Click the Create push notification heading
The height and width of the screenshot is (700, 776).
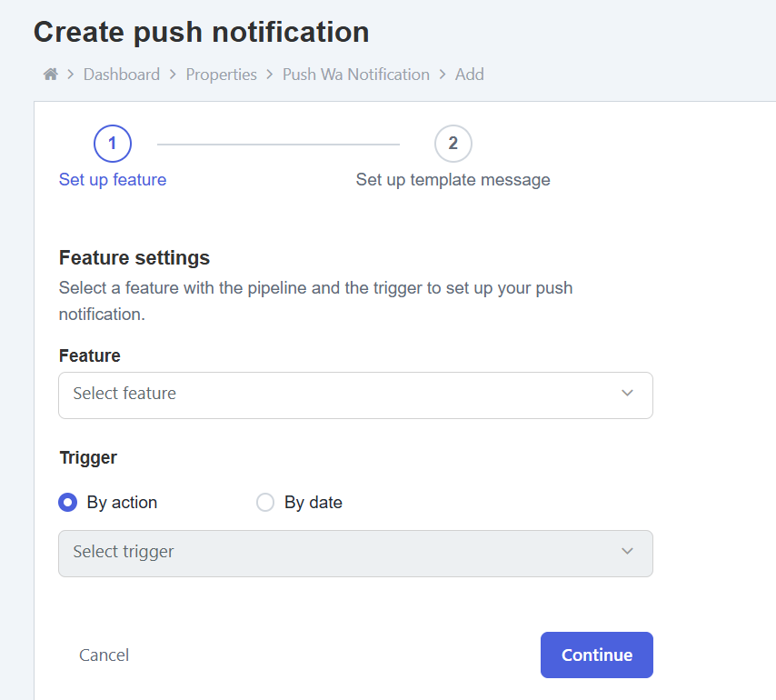[x=201, y=32]
